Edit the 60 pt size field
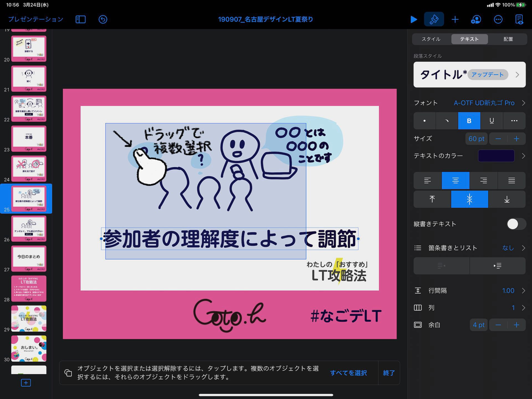The width and height of the screenshot is (532, 399). click(x=476, y=139)
